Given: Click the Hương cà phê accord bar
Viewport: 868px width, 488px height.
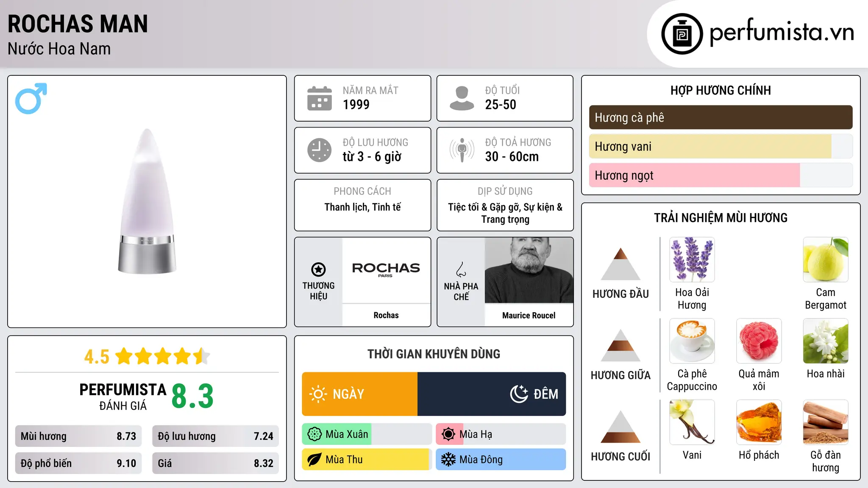Looking at the screenshot, I should (x=721, y=117).
